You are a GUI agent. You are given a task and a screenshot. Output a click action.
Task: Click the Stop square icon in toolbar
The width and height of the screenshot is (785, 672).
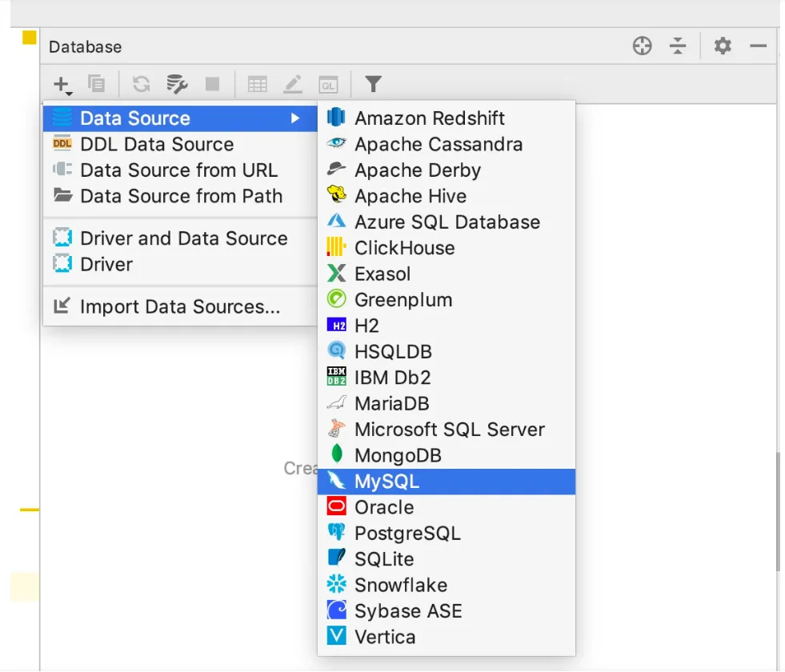click(x=212, y=83)
